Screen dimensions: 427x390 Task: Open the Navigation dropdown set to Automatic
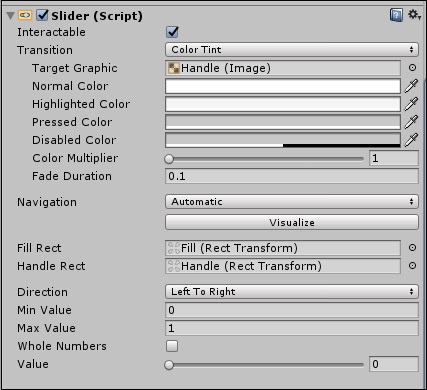pyautogui.click(x=292, y=202)
